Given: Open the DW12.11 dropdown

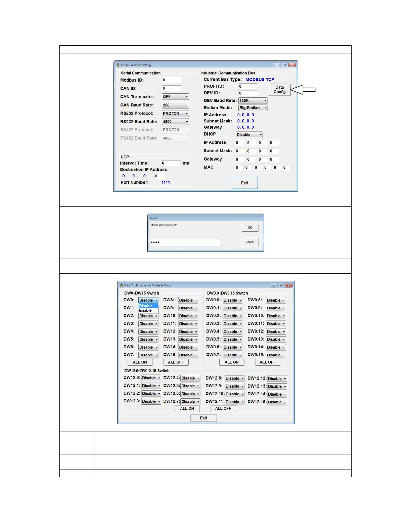Looking at the screenshot, I should [x=235, y=402].
